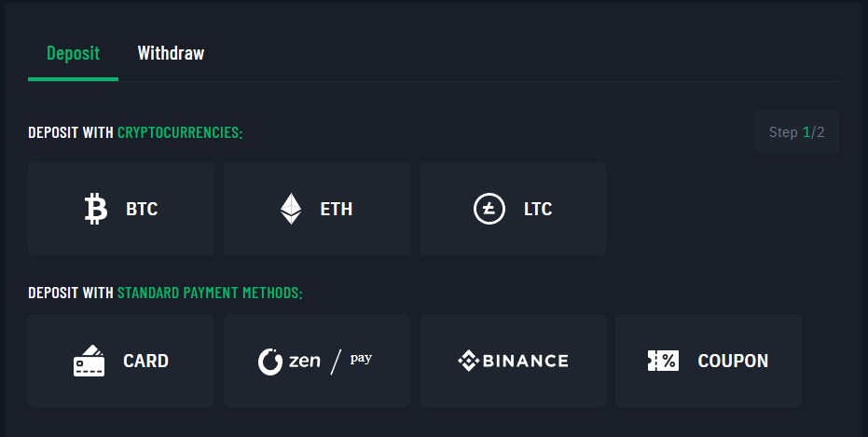Select the zen wordmark text
Screen dimensions: 868x437
pos(304,361)
